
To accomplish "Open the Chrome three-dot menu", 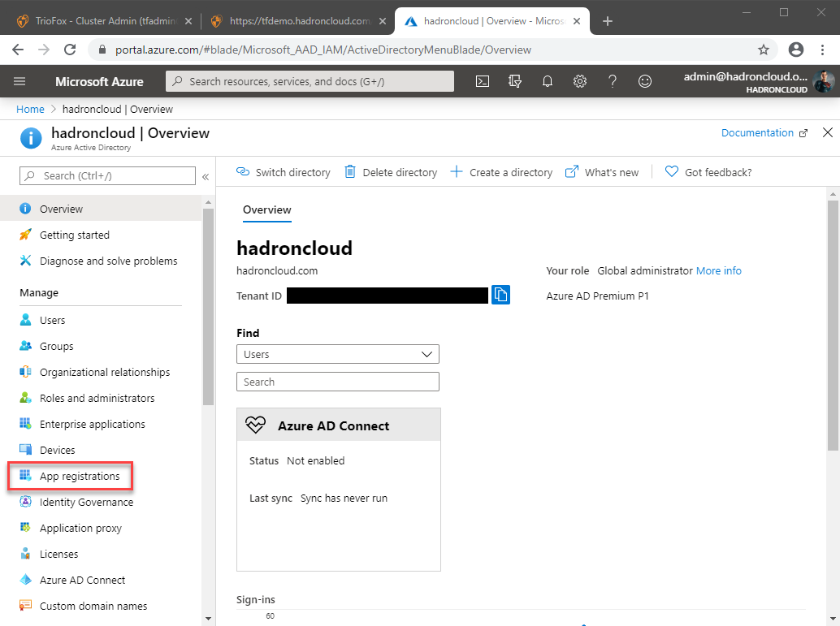I will coord(822,50).
